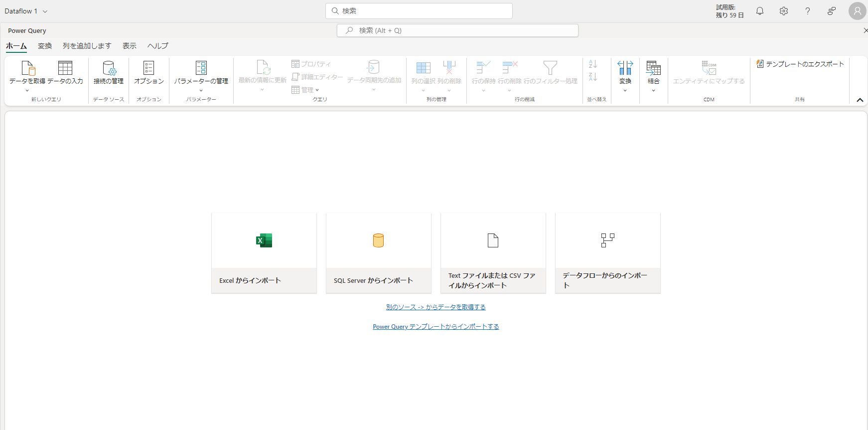Select Text ファイルまたは CSV ファイルからインポート tile
This screenshot has height=430, width=868.
[493, 253]
